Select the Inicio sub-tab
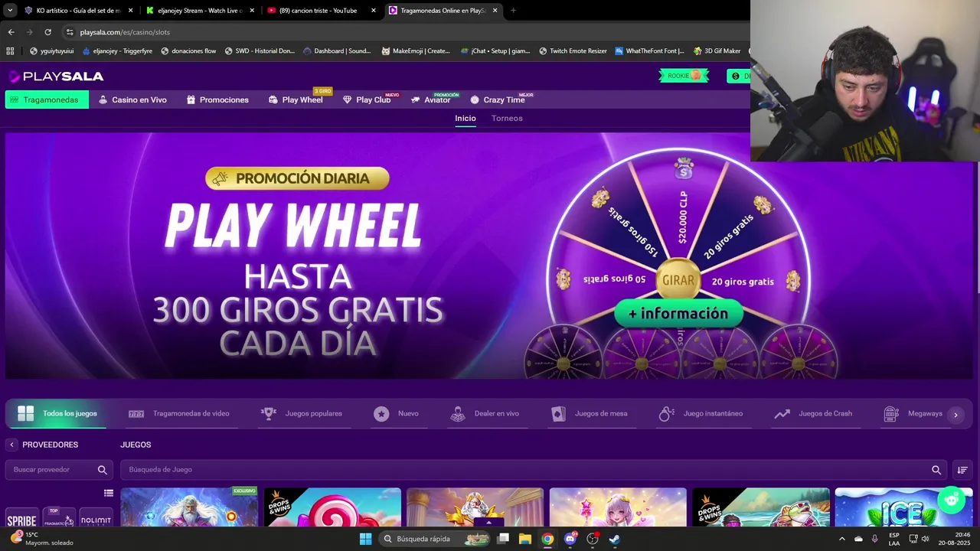Image resolution: width=980 pixels, height=551 pixels. 465,118
